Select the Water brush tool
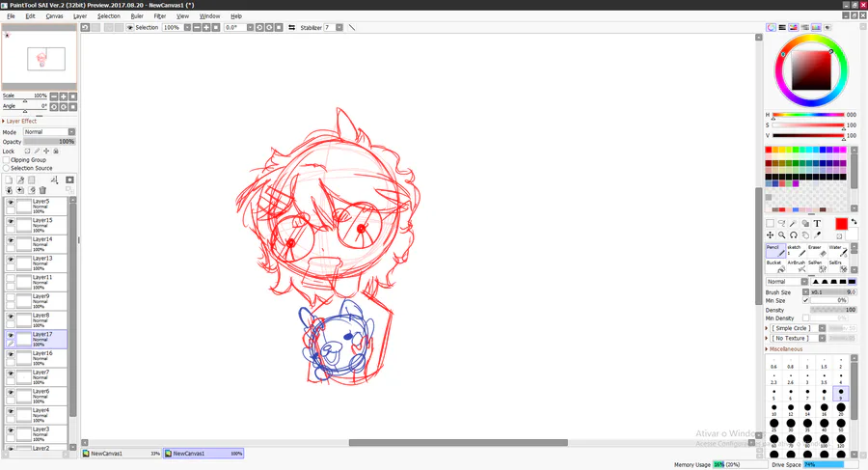Viewport: 868px width, 470px height. click(837, 251)
